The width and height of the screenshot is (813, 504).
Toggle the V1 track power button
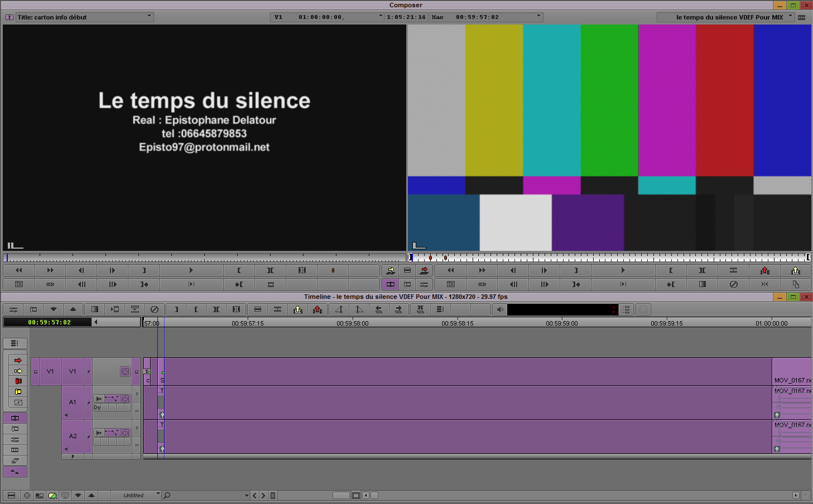coord(125,371)
